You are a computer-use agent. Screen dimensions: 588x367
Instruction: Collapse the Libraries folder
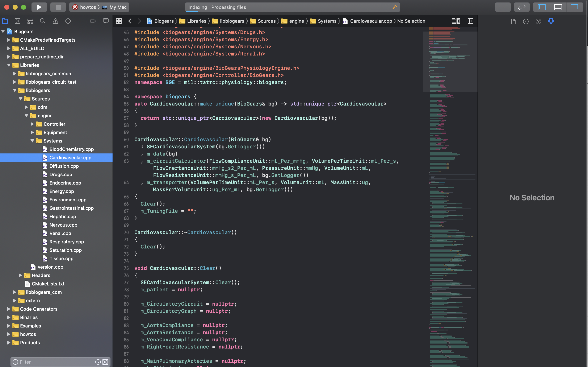click(x=9, y=65)
